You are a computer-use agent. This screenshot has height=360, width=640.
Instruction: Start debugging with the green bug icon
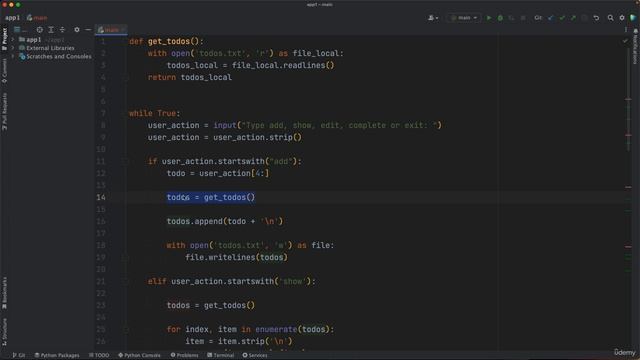pyautogui.click(x=500, y=18)
